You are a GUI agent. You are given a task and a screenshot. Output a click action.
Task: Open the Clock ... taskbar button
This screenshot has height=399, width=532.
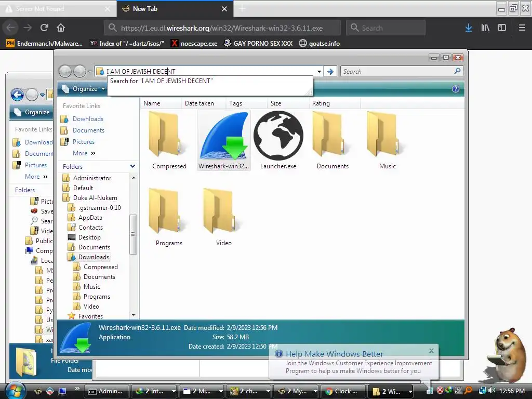click(x=343, y=391)
